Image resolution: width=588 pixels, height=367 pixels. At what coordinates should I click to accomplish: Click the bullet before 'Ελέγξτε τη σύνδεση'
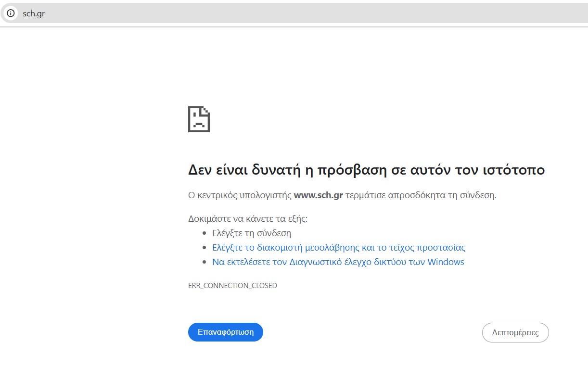pos(205,234)
